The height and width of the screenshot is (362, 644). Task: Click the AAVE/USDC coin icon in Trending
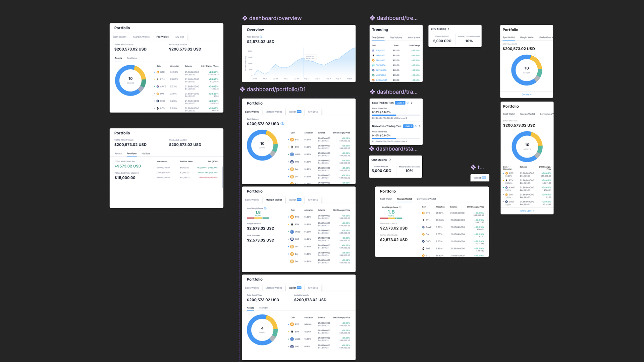[373, 70]
